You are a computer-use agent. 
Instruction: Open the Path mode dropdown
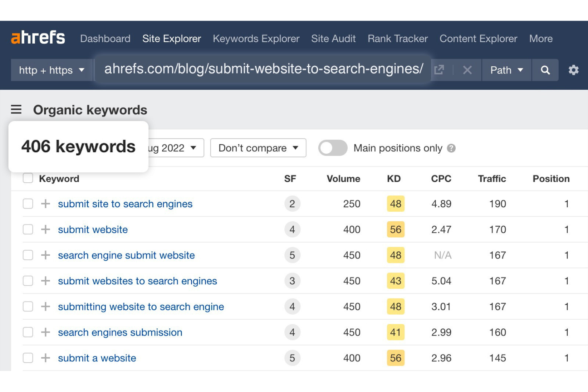point(506,70)
